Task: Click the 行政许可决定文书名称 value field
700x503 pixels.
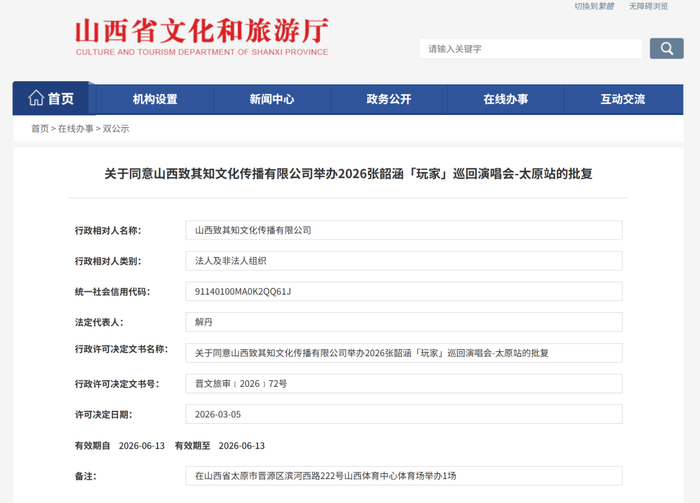Action: point(404,353)
